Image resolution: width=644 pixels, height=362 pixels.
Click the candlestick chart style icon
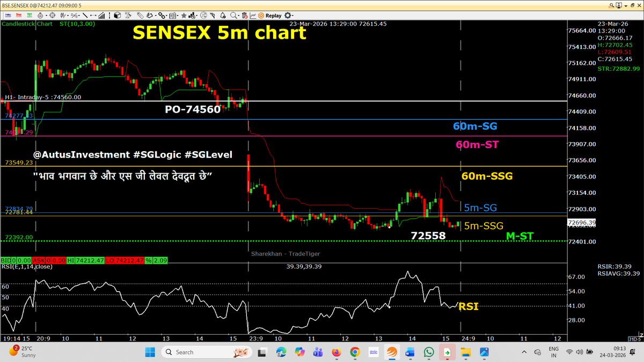[63, 16]
